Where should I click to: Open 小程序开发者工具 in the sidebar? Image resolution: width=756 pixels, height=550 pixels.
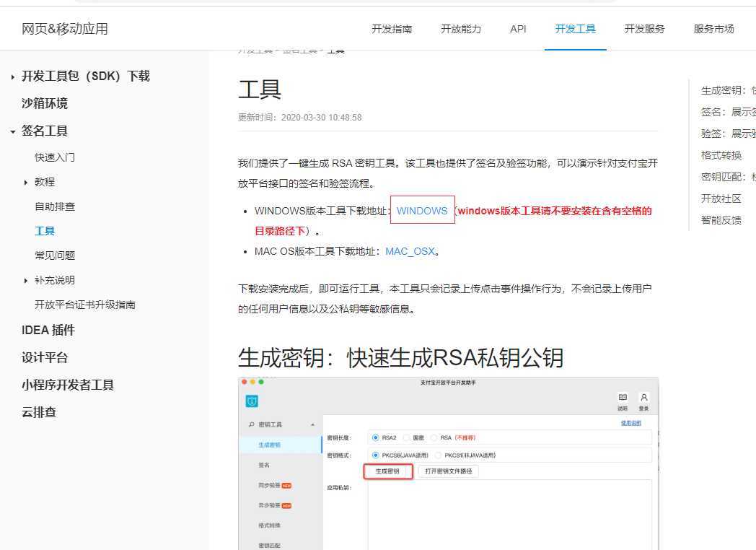[x=68, y=385]
